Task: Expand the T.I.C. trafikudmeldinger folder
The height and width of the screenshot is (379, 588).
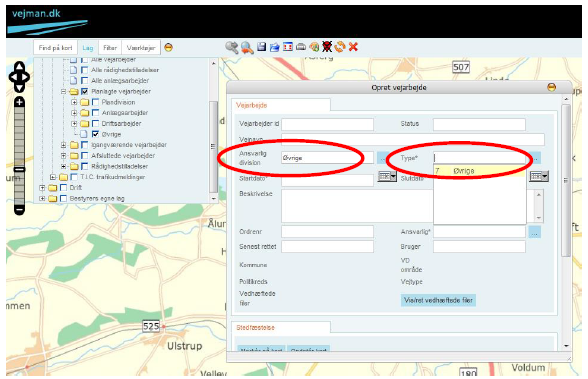Action: (x=53, y=177)
